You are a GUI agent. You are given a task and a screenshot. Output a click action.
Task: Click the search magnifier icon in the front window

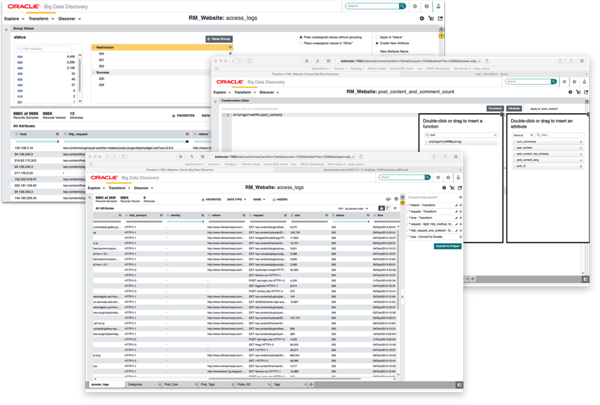(427, 177)
